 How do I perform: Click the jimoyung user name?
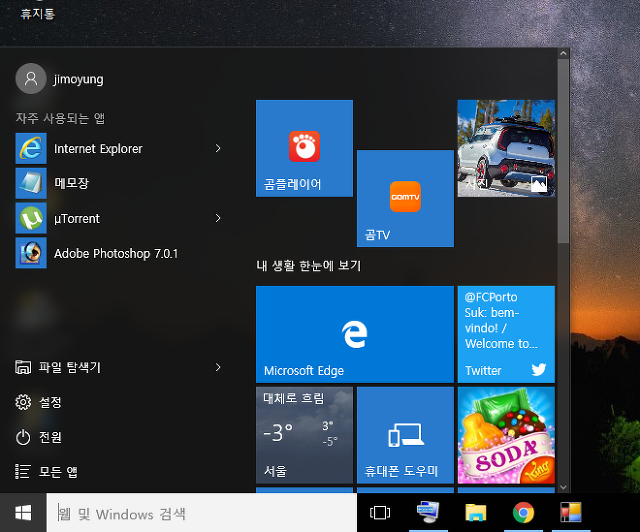pos(78,79)
